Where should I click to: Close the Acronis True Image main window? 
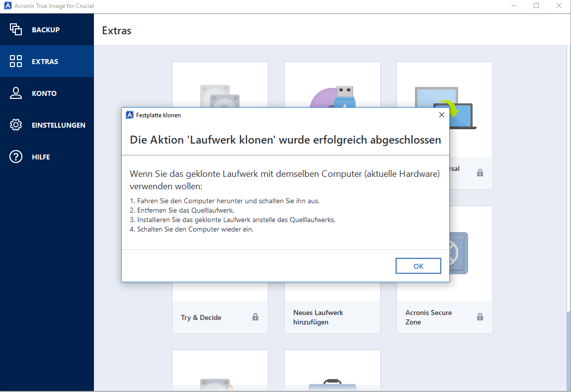coord(559,5)
